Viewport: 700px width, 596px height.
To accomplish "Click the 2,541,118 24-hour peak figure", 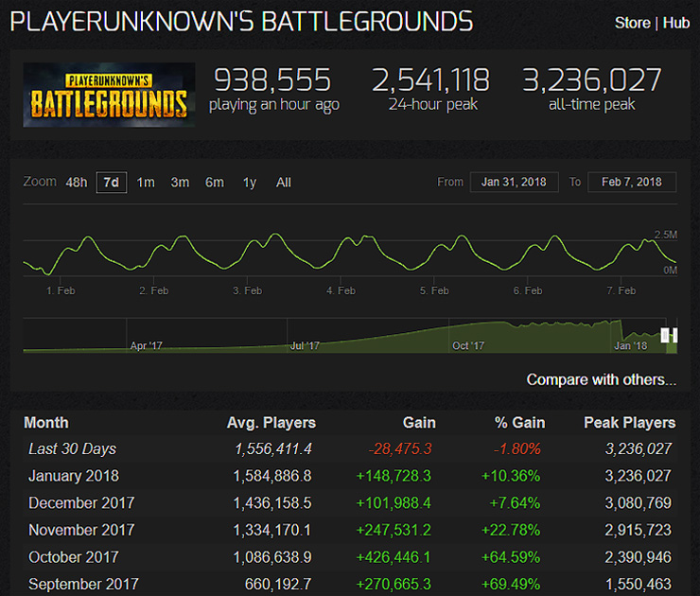I will pos(431,89).
